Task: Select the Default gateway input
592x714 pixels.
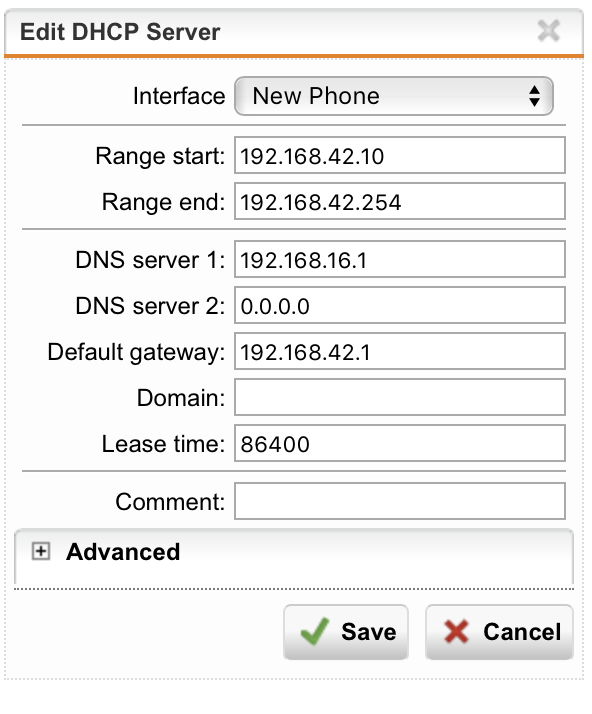Action: click(x=400, y=352)
